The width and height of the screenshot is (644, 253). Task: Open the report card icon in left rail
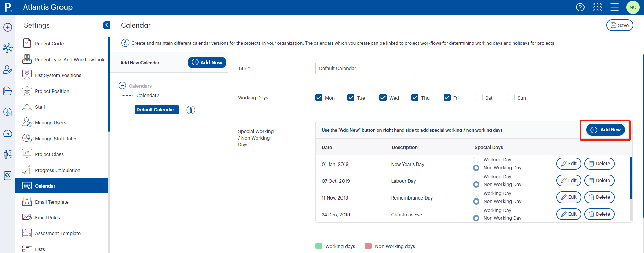point(8,176)
